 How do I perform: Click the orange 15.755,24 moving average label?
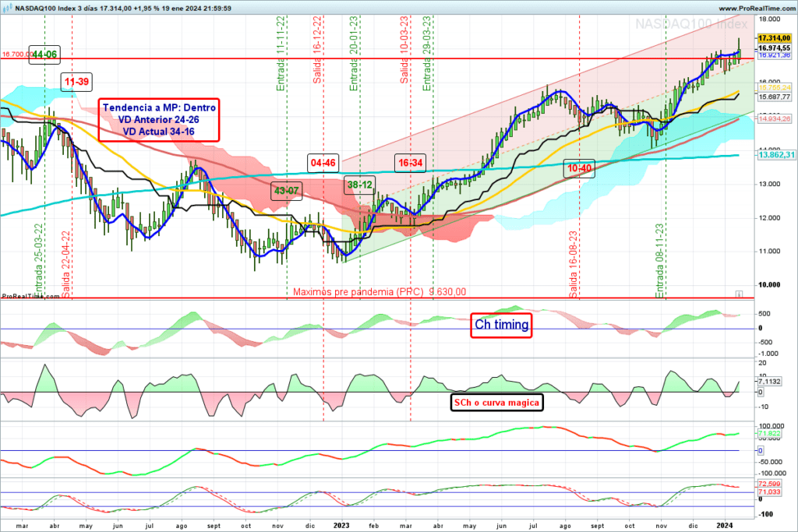[774, 87]
